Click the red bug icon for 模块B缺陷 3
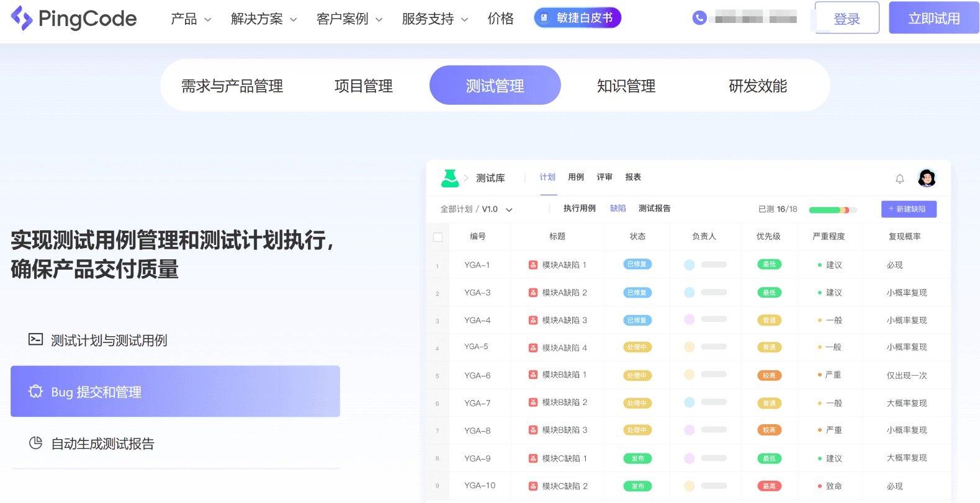The image size is (980, 503). pyautogui.click(x=533, y=430)
